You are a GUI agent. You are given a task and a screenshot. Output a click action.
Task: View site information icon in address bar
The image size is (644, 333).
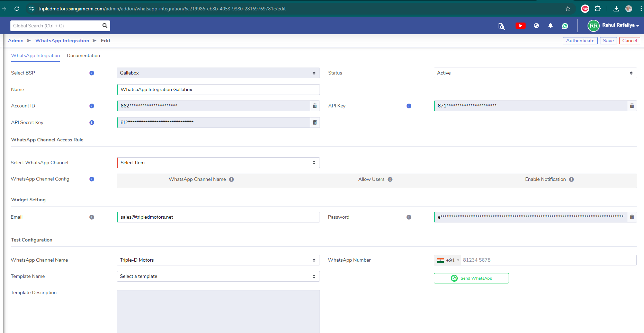(x=32, y=9)
